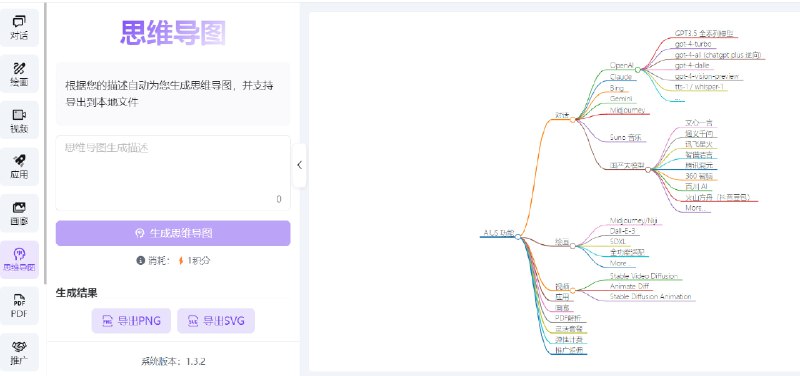800x376 pixels.
Task: Select the tts-1 / whisper-1 node
Action: coord(698,87)
